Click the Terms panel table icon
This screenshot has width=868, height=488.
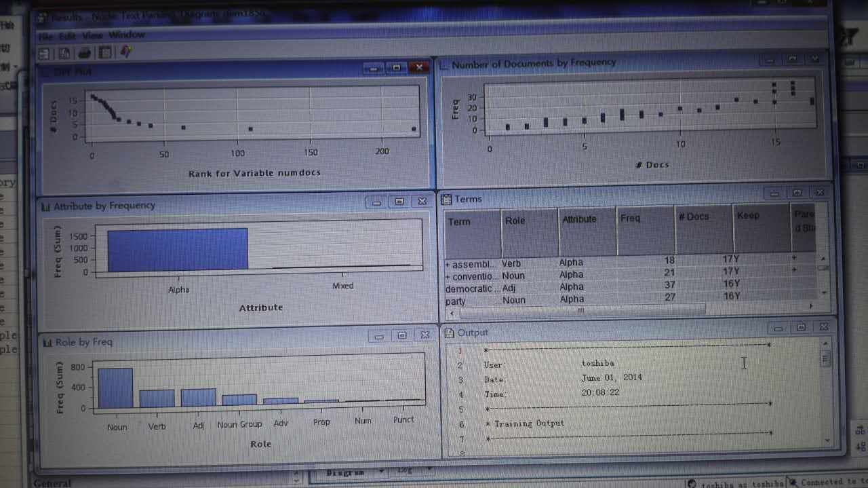click(447, 199)
